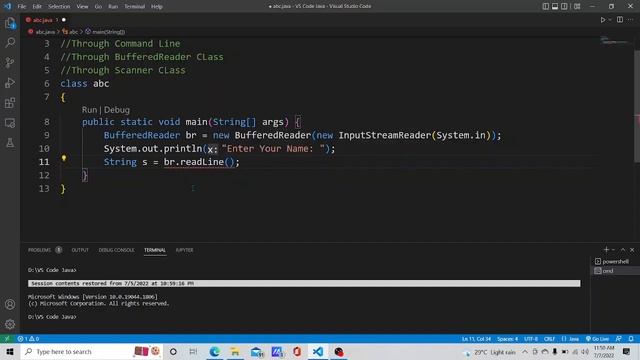The image size is (640, 360).
Task: Select the main(String[]) breadcrumb
Action: (105, 31)
